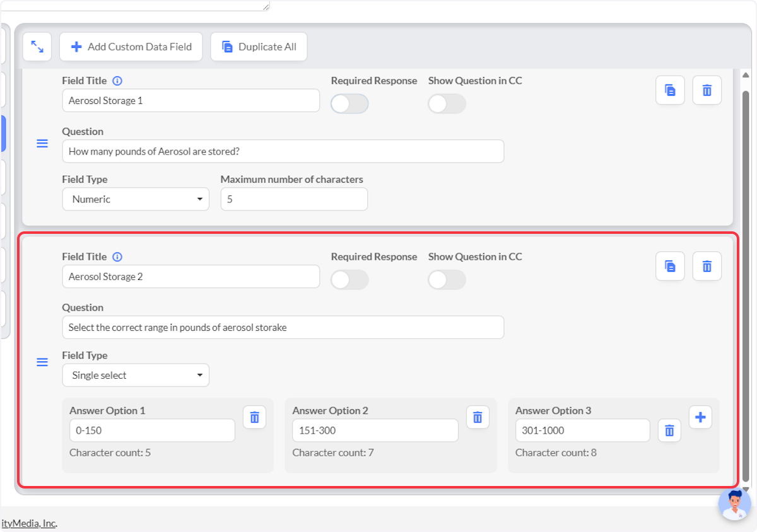This screenshot has height=532, width=757.
Task: Click the vertical scrollbar of the fields panel
Action: [746, 287]
